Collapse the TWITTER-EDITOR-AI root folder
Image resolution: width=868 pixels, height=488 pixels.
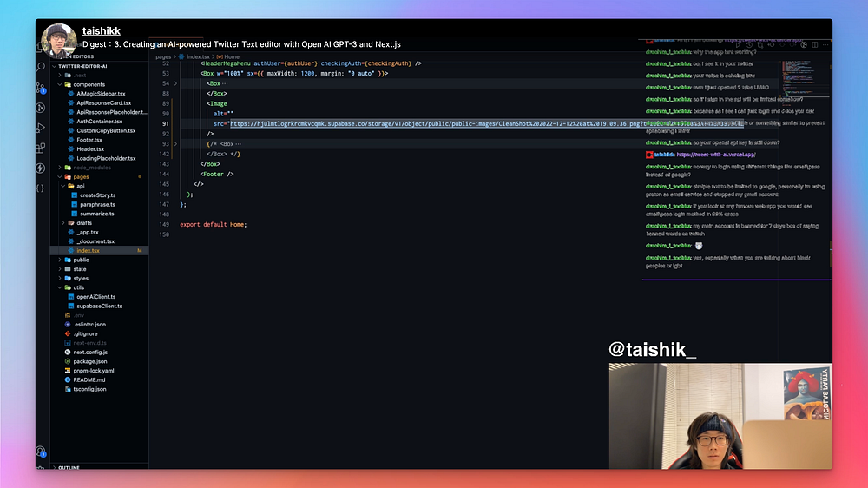82,66
